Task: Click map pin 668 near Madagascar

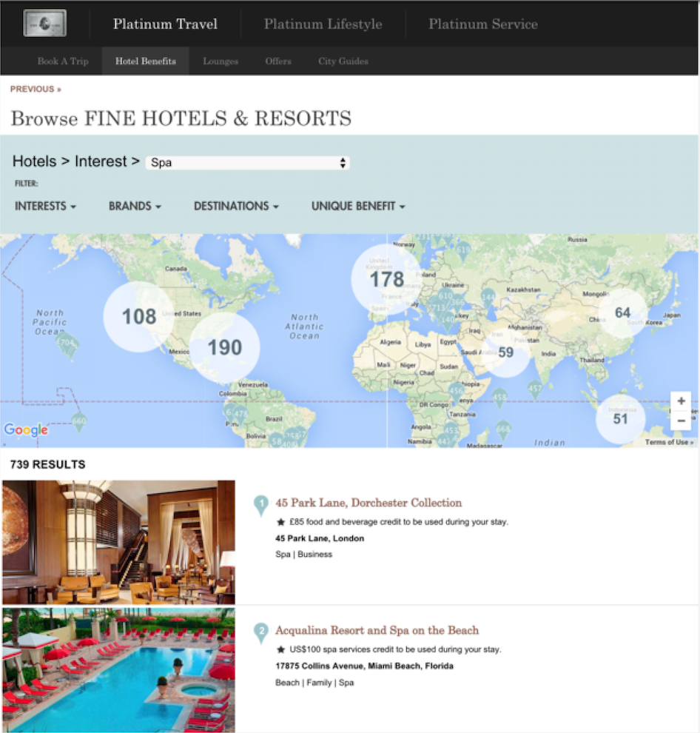Action: pyautogui.click(x=503, y=430)
